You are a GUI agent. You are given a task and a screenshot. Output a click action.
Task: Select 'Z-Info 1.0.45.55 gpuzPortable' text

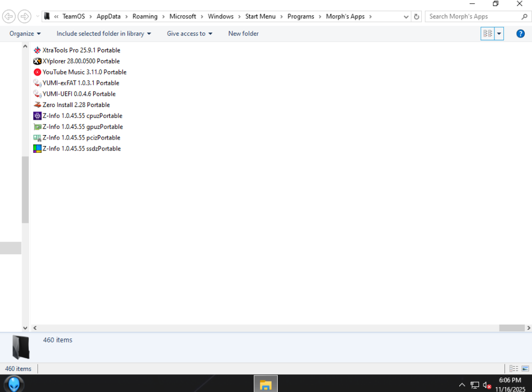(83, 127)
